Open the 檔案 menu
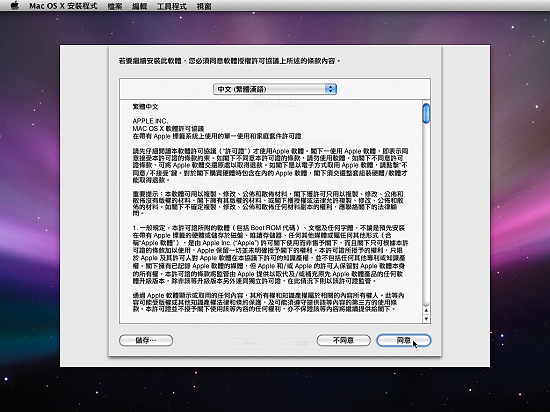Image resolution: width=550 pixels, height=412 pixels. [x=115, y=6]
